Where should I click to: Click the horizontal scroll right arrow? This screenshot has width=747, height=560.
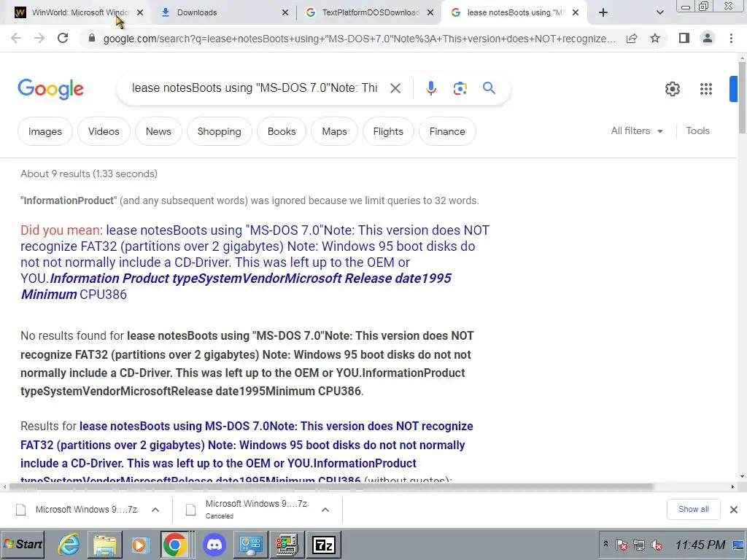point(732,486)
